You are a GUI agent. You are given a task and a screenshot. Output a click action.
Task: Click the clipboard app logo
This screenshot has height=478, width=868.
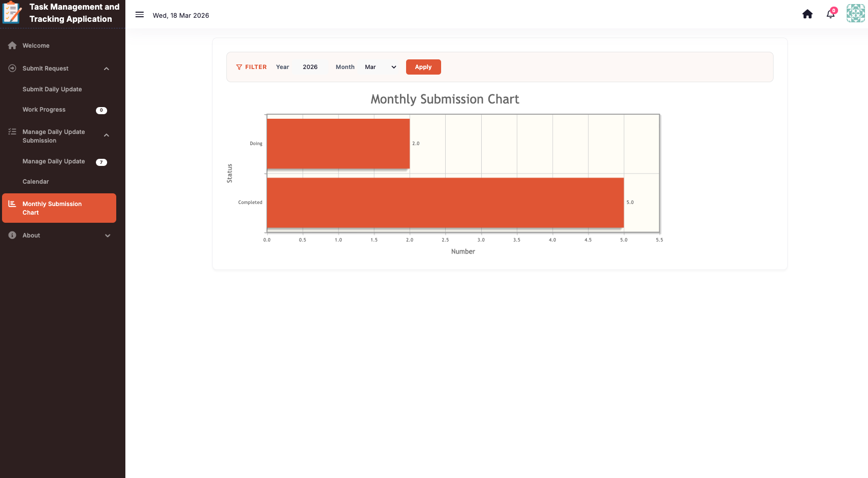point(12,13)
